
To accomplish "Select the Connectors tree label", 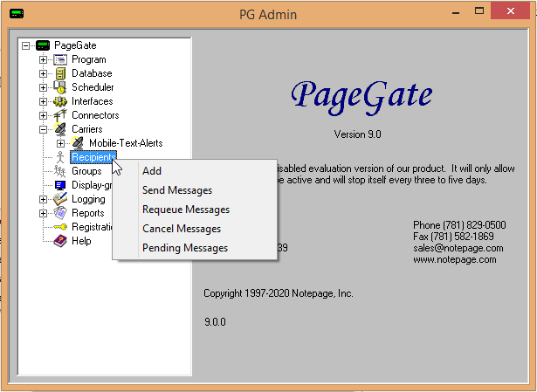I will [x=95, y=115].
